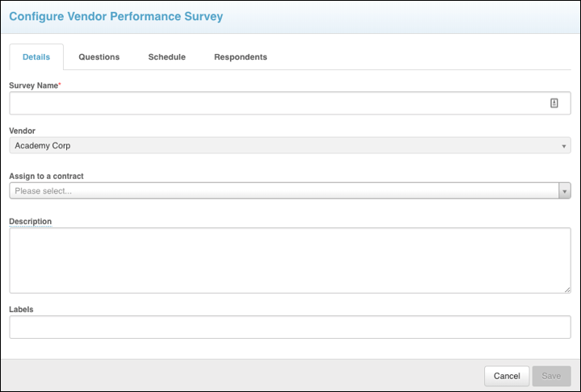The image size is (581, 392).
Task: Click the Save button
Action: click(551, 376)
